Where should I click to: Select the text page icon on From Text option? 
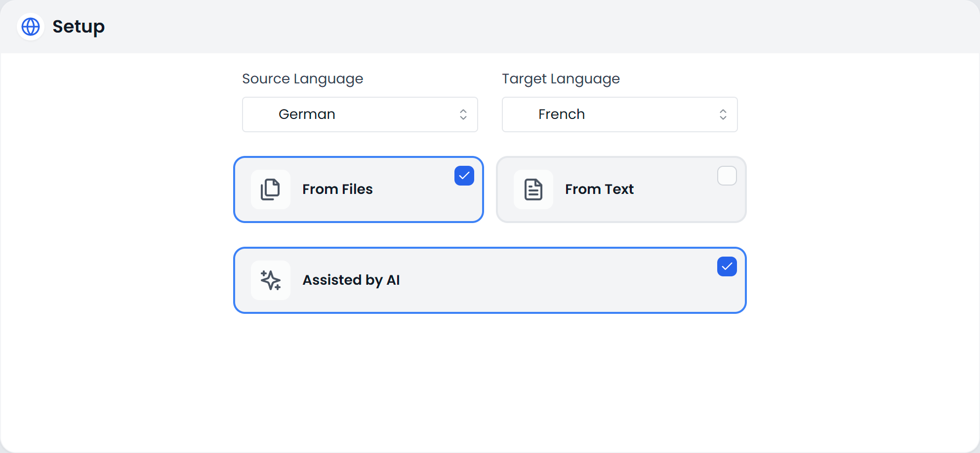(x=533, y=189)
